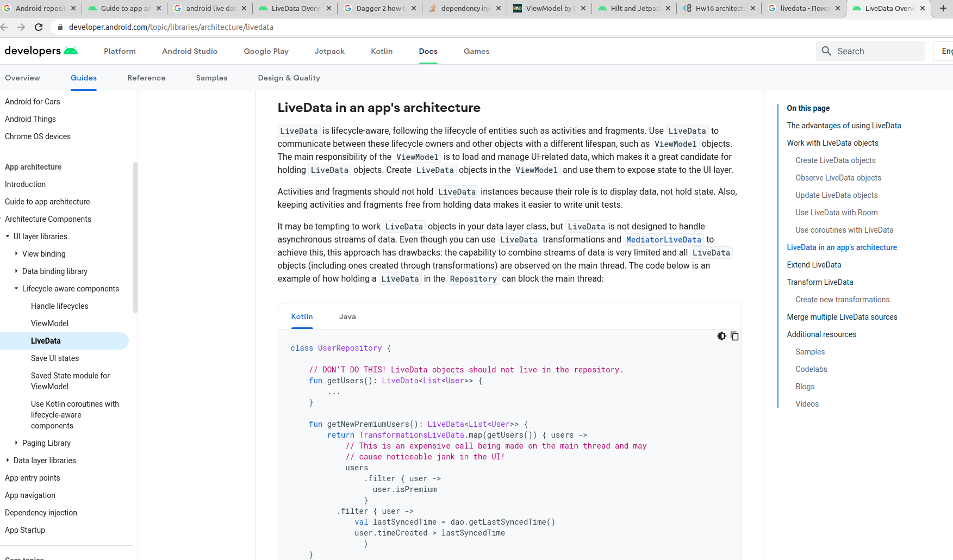This screenshot has height=560, width=953.
Task: Open the Overview subtab
Action: click(x=22, y=78)
